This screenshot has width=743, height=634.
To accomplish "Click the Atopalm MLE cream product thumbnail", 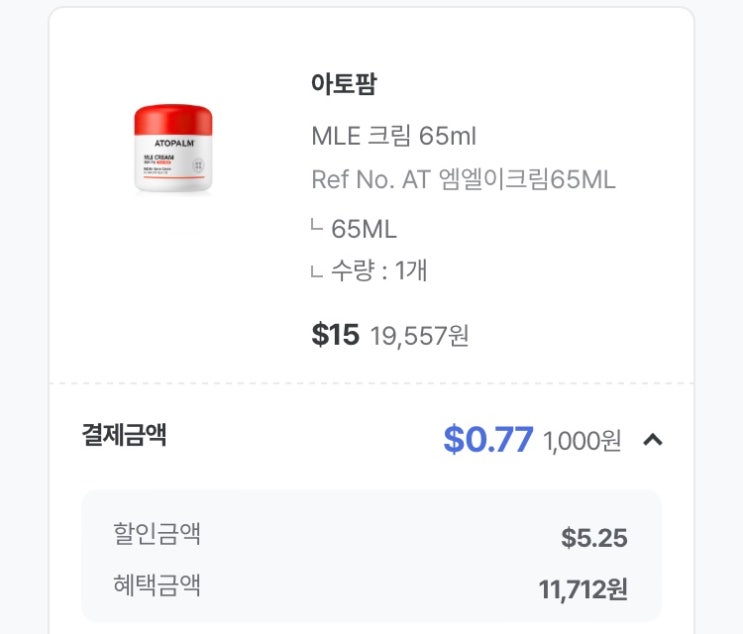I will click(x=173, y=148).
